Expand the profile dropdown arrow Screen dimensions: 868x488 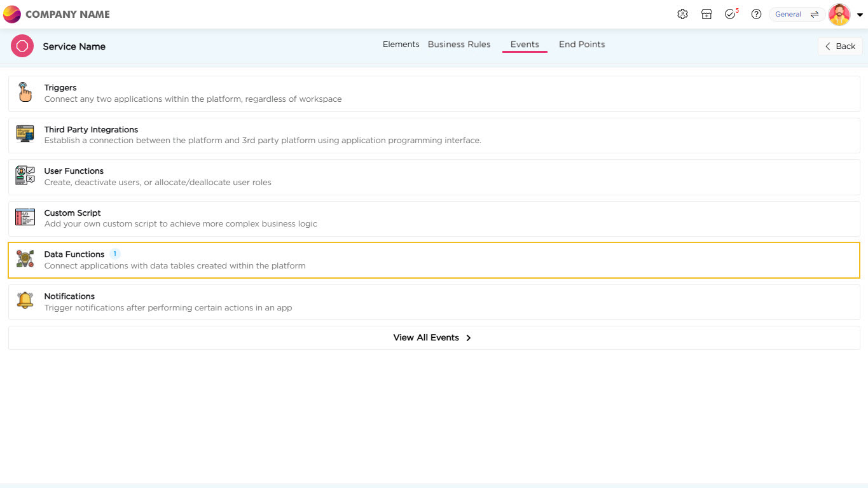[x=860, y=15]
